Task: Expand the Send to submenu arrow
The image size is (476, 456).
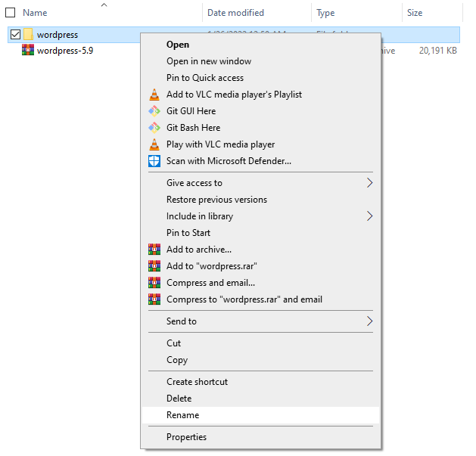Action: (369, 321)
